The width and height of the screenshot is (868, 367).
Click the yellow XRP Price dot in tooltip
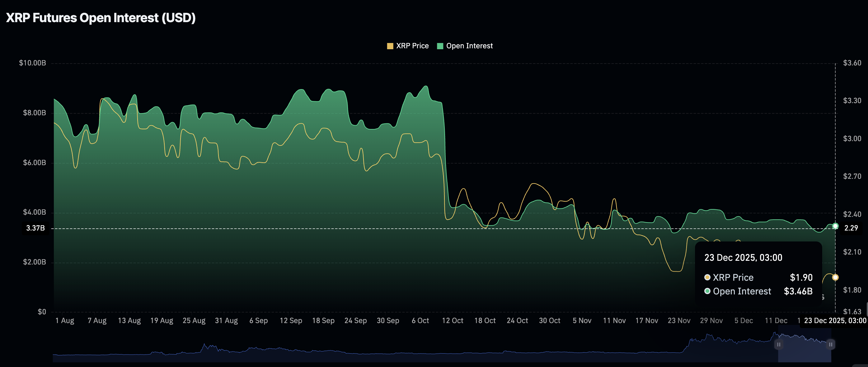[x=708, y=277]
